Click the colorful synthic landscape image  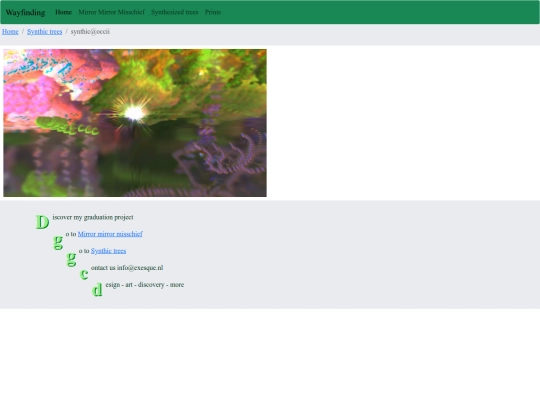click(x=135, y=123)
